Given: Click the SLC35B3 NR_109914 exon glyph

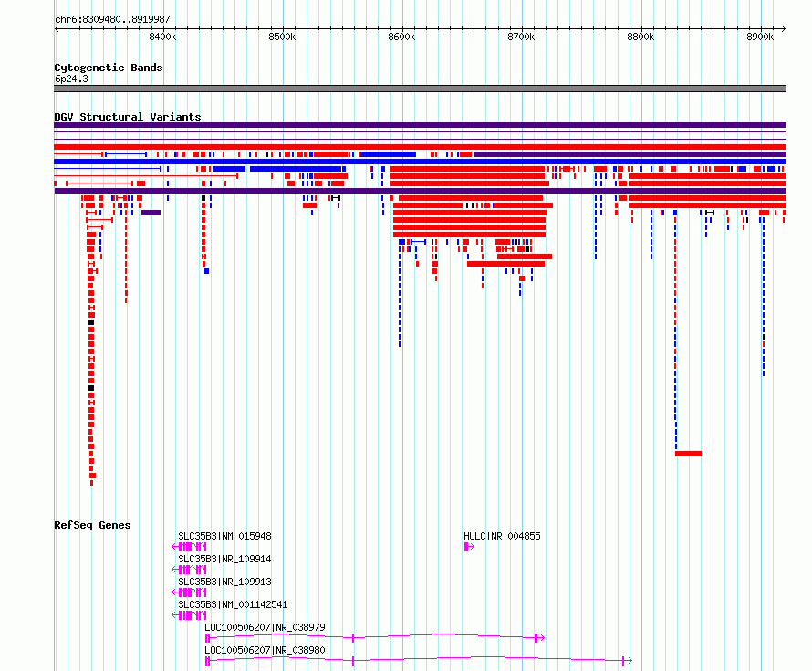Looking at the screenshot, I should (189, 570).
